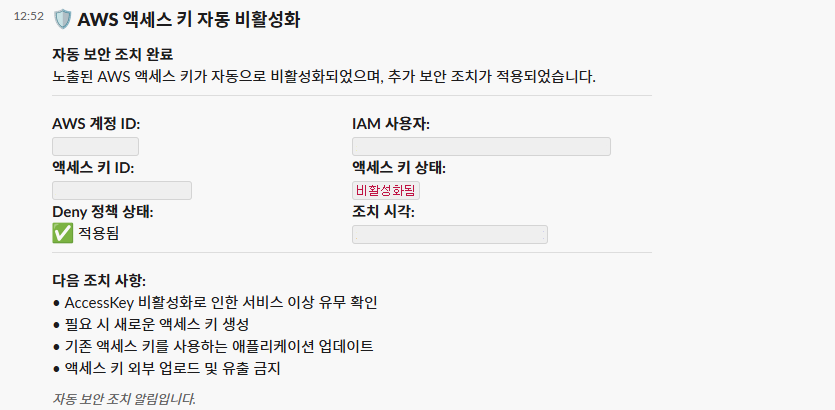Click the 액세스 키 상태 label
The image size is (835, 410).
click(398, 167)
